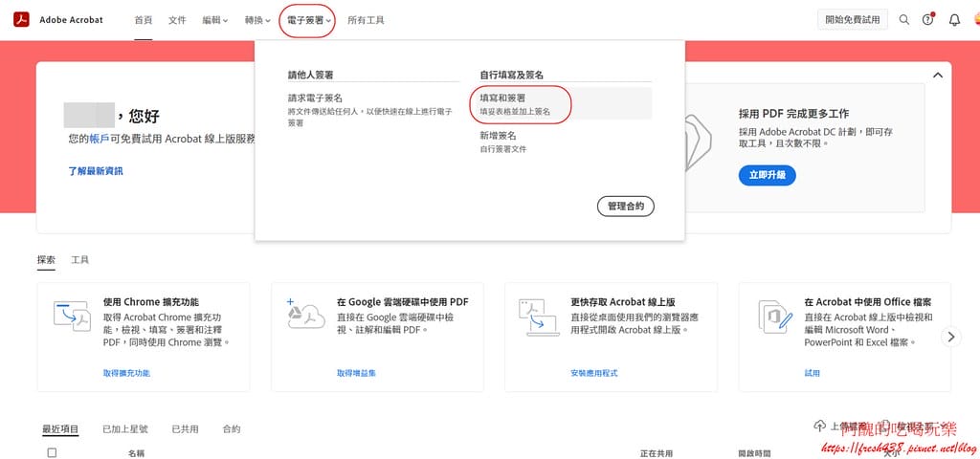Click the 使用 Chrome 擴充功能 card title
This screenshot has height=459, width=980.
point(150,302)
